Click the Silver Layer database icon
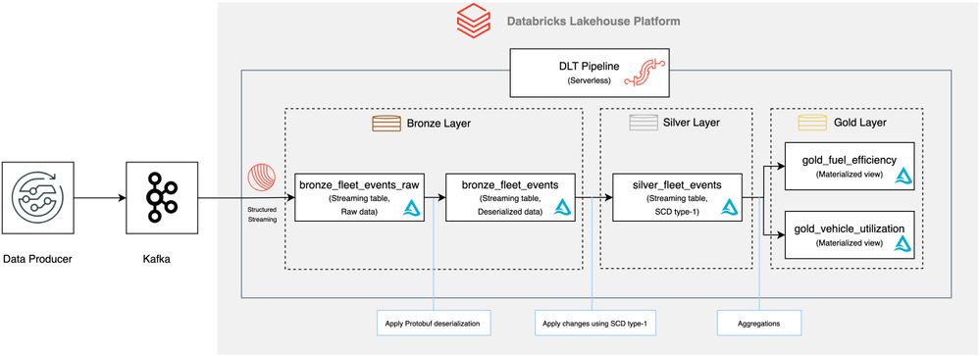The height and width of the screenshot is (356, 980). [644, 123]
